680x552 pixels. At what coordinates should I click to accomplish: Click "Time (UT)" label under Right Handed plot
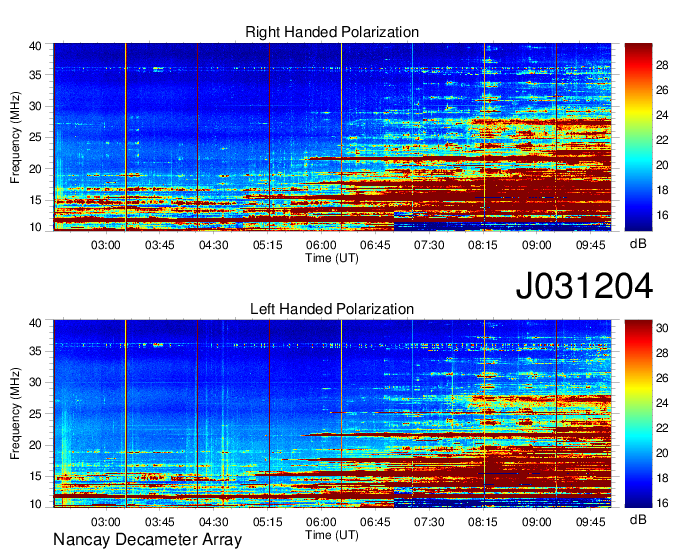(x=332, y=258)
